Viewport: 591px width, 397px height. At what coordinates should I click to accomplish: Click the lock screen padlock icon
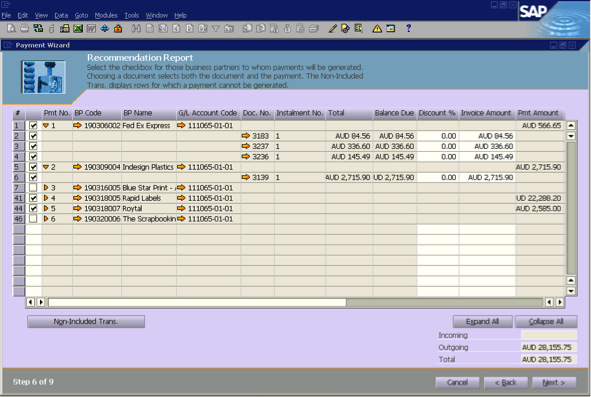pyautogui.click(x=118, y=28)
